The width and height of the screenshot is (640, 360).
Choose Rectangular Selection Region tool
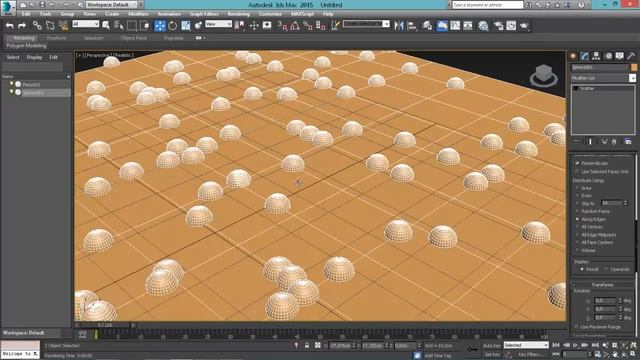pyautogui.click(x=132, y=25)
